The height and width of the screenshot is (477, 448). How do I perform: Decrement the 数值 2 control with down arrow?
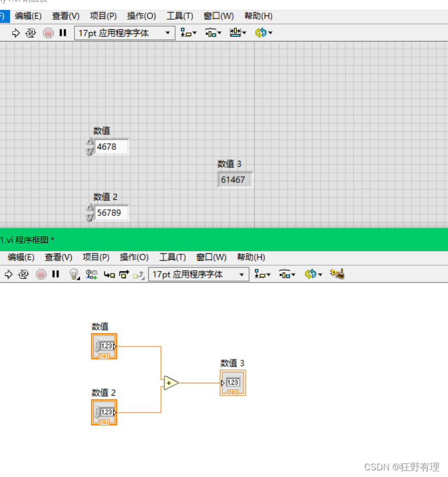pyautogui.click(x=90, y=217)
